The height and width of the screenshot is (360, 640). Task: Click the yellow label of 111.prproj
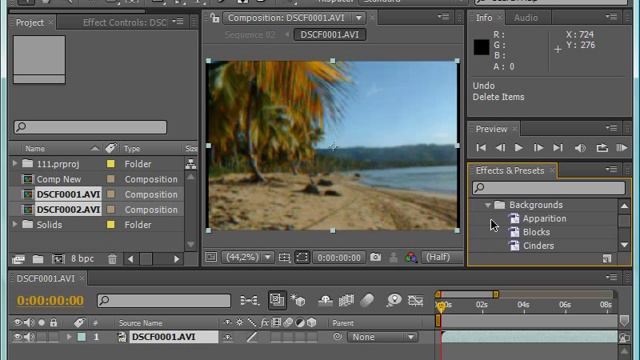click(x=111, y=164)
